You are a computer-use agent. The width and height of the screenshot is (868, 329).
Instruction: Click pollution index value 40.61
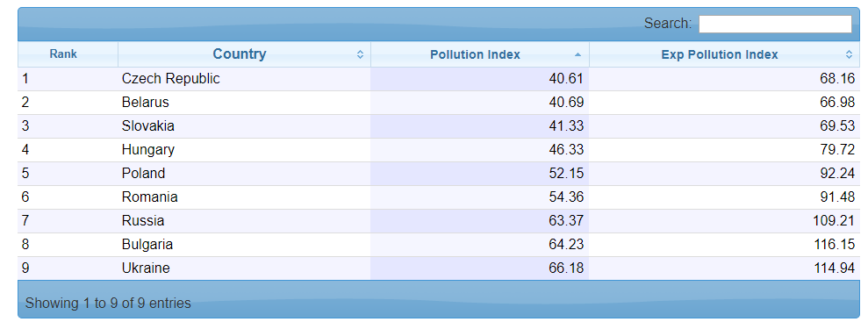tap(566, 79)
